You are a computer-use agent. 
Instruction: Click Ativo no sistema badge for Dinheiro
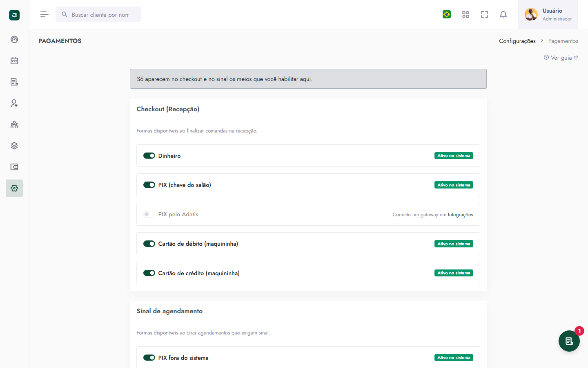[454, 156]
